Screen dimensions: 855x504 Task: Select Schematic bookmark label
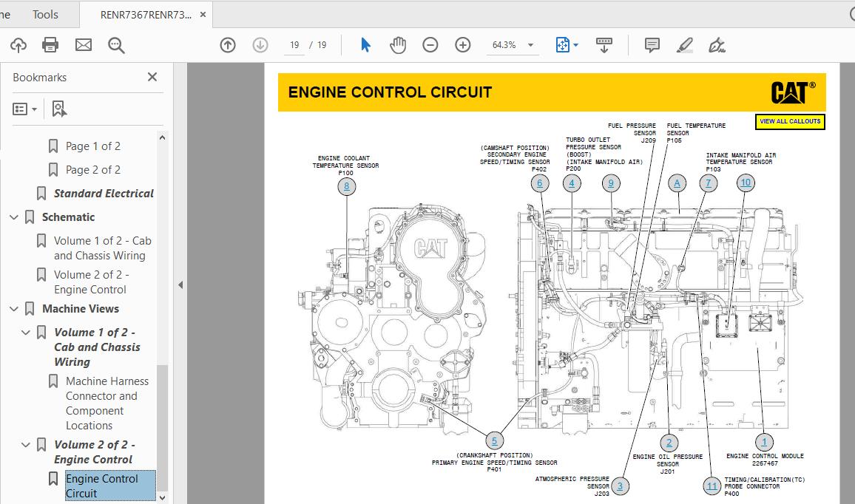click(x=68, y=217)
